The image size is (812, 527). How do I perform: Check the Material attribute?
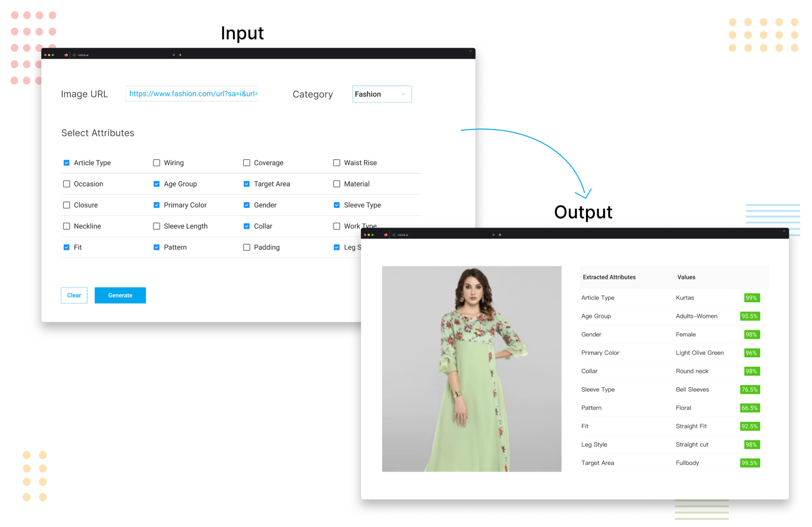coord(337,184)
